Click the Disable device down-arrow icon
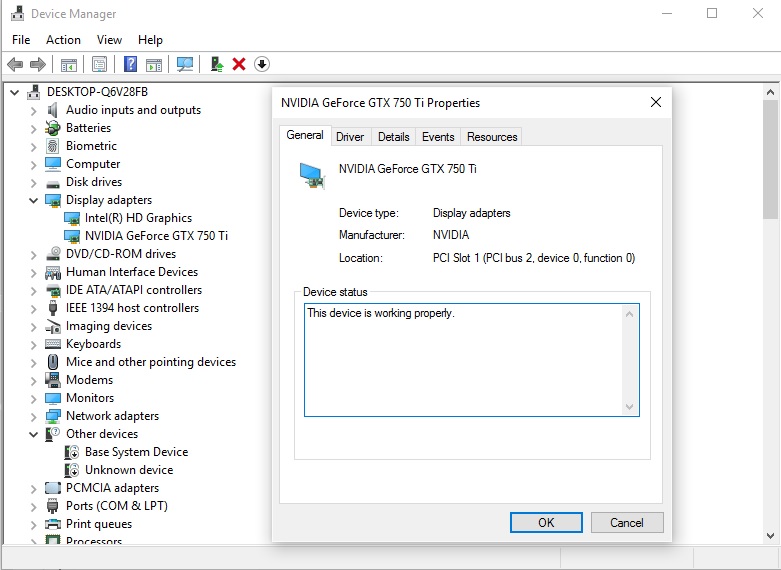The image size is (781, 570). point(262,64)
